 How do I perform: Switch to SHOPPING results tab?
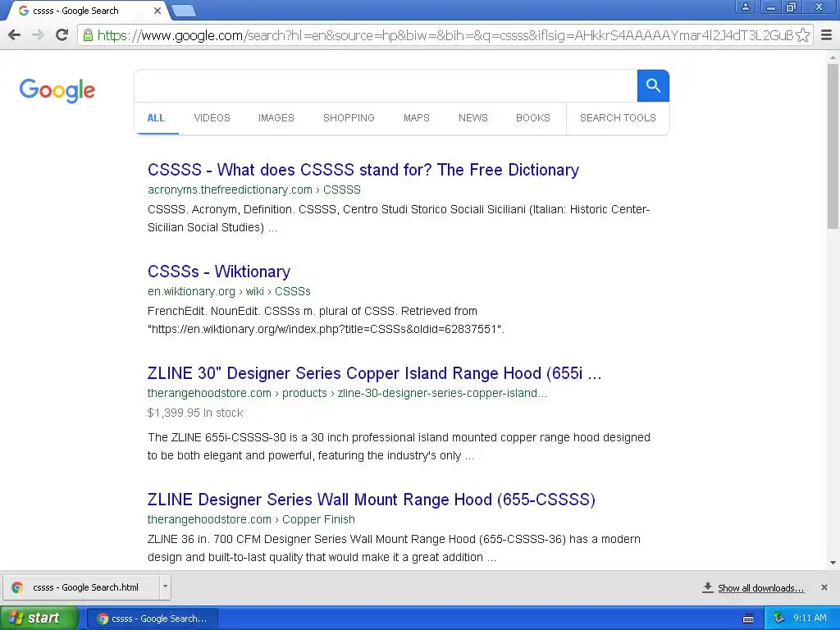(x=349, y=118)
